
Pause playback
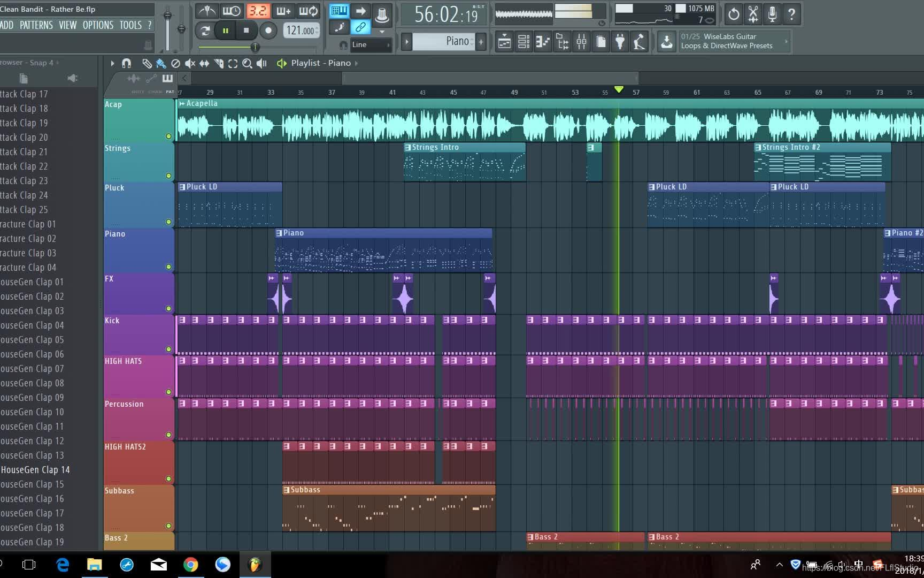[225, 31]
